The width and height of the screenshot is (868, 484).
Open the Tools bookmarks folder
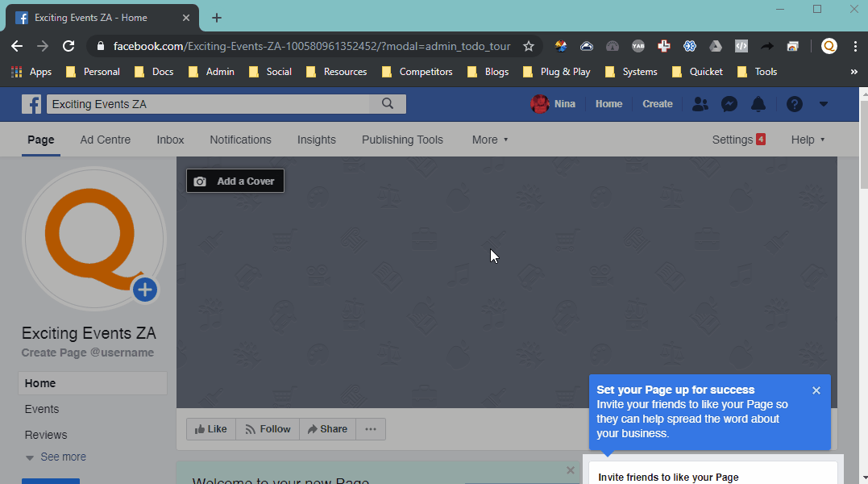[758, 72]
